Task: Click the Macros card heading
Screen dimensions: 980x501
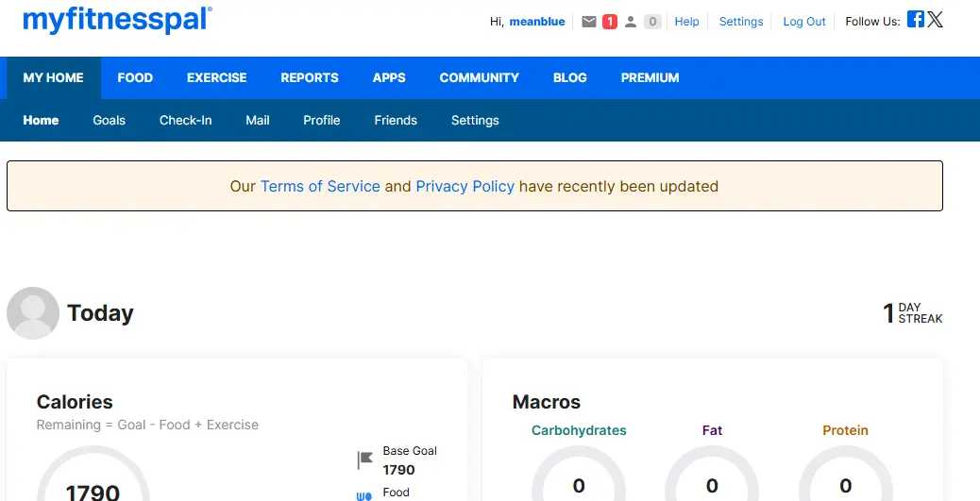Action: click(547, 402)
